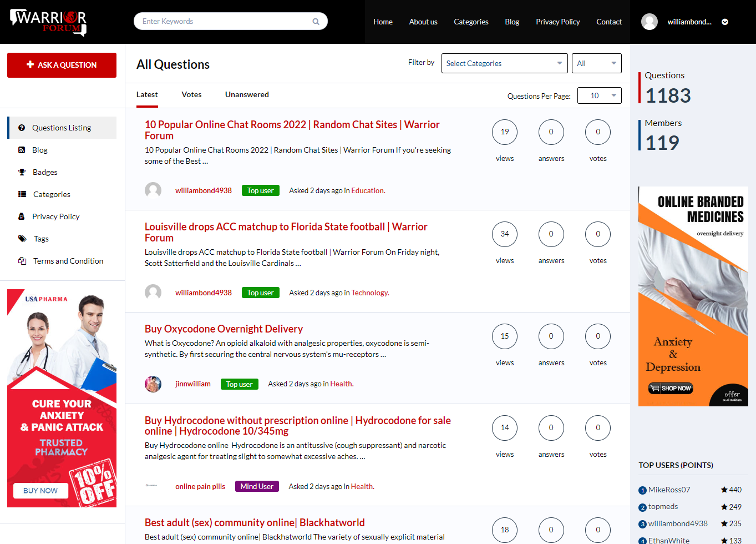Open Categories in the top navigation

click(471, 22)
